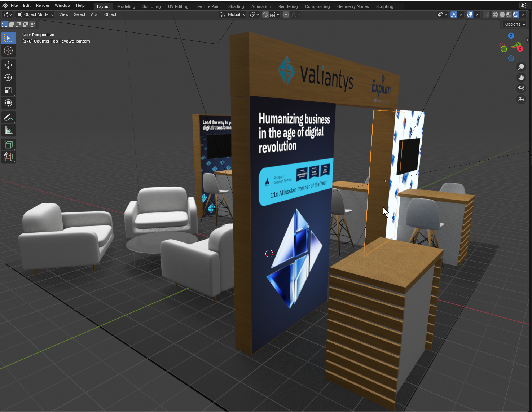Toggle Proportional Editing in the header
Image resolution: width=532 pixels, height=412 pixels.
click(286, 14)
